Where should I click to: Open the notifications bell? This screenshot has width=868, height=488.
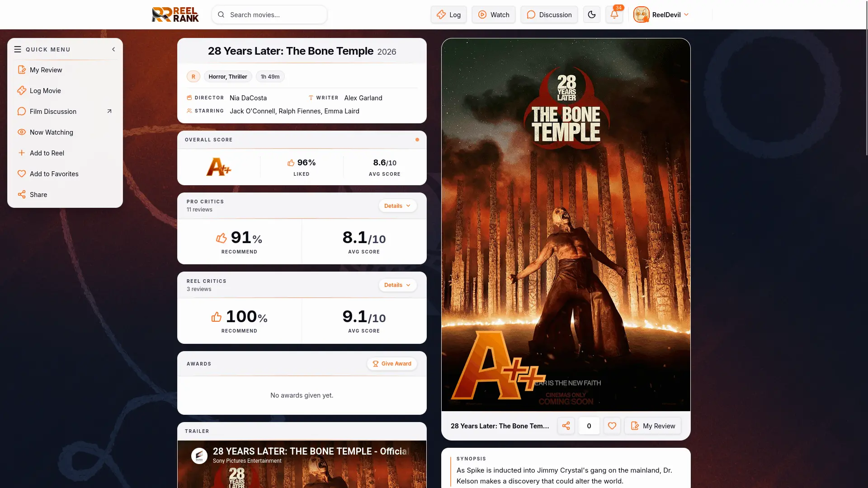click(x=614, y=14)
